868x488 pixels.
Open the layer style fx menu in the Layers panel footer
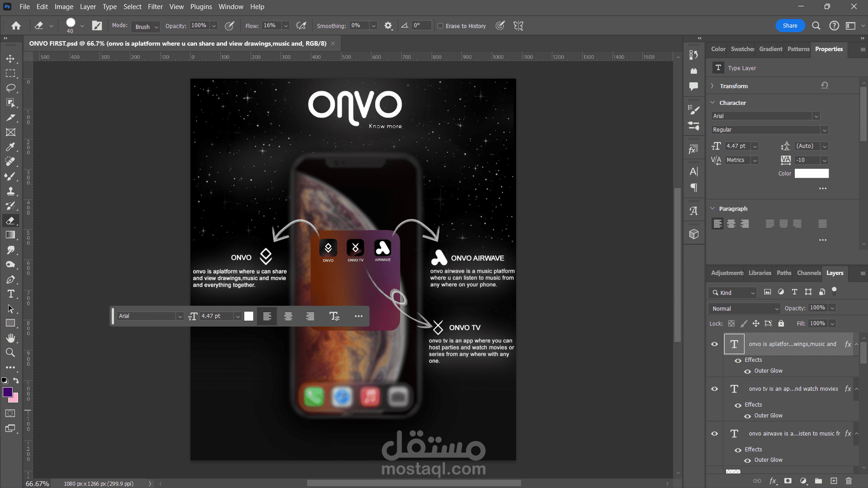click(773, 481)
